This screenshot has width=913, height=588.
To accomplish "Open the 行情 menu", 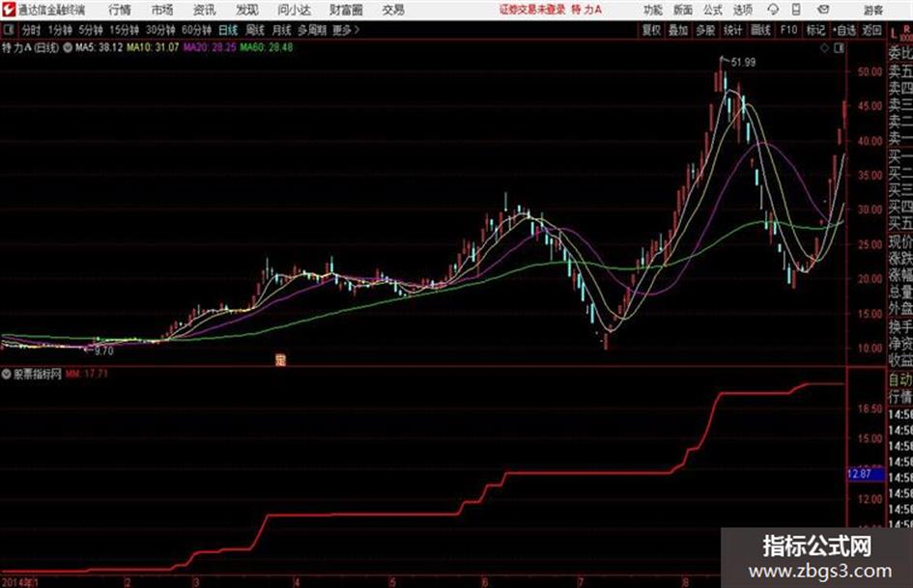I will click(120, 10).
